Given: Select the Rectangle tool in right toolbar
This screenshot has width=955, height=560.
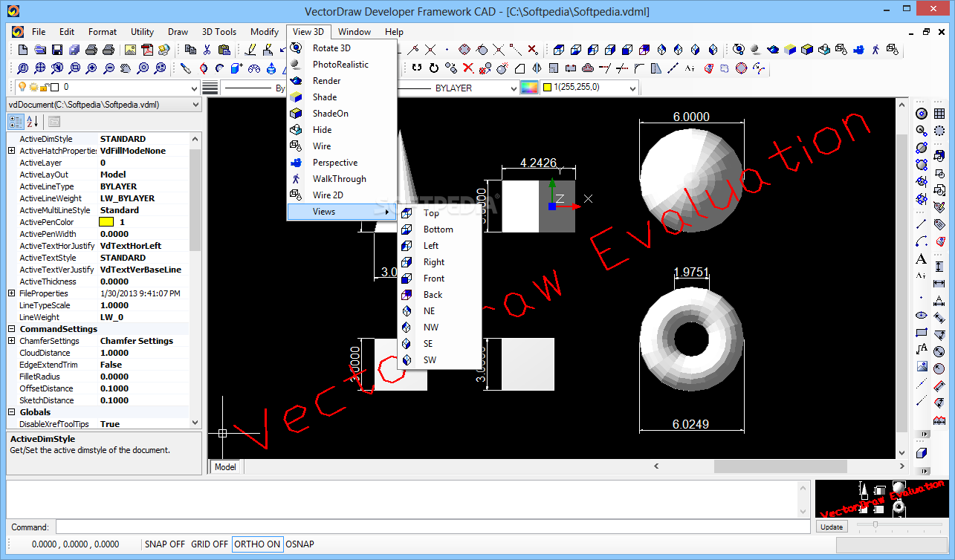Looking at the screenshot, I should (x=922, y=332).
